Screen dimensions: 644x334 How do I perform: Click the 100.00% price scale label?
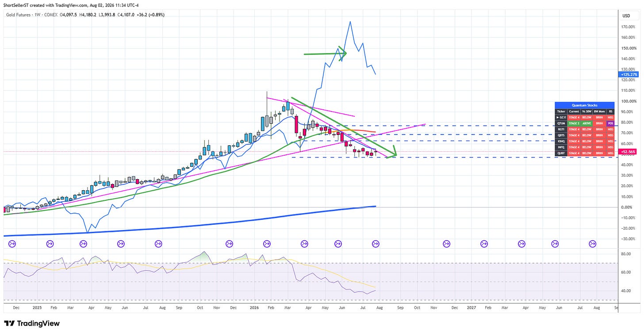[x=628, y=101]
